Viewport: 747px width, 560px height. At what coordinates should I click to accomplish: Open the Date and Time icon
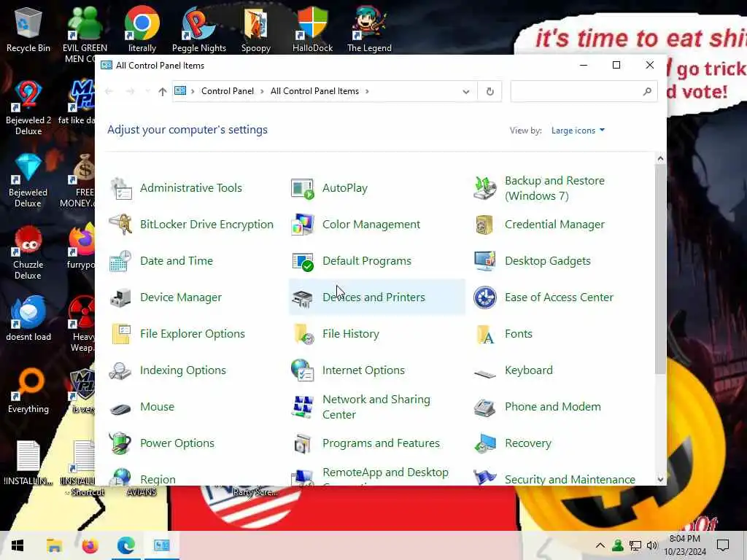click(x=121, y=261)
